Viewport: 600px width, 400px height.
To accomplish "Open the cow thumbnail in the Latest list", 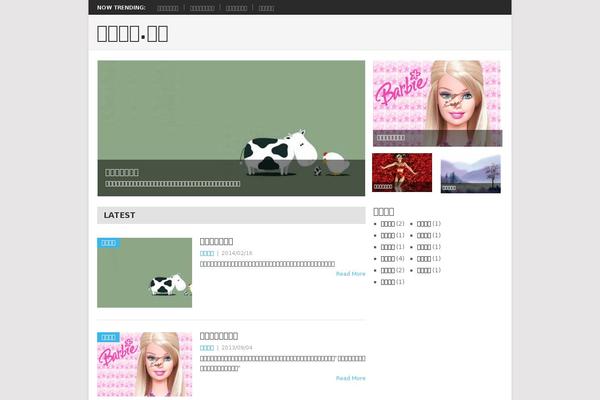I will [145, 273].
